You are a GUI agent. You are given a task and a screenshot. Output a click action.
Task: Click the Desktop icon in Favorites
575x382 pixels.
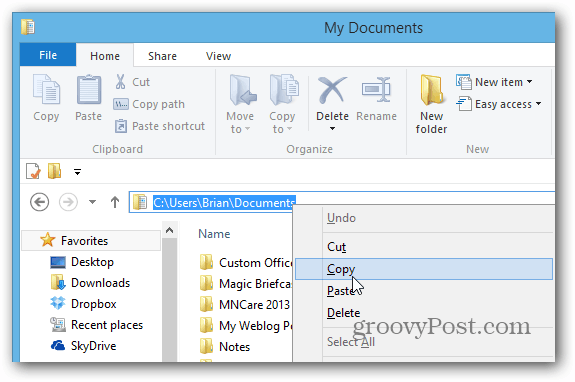(58, 262)
